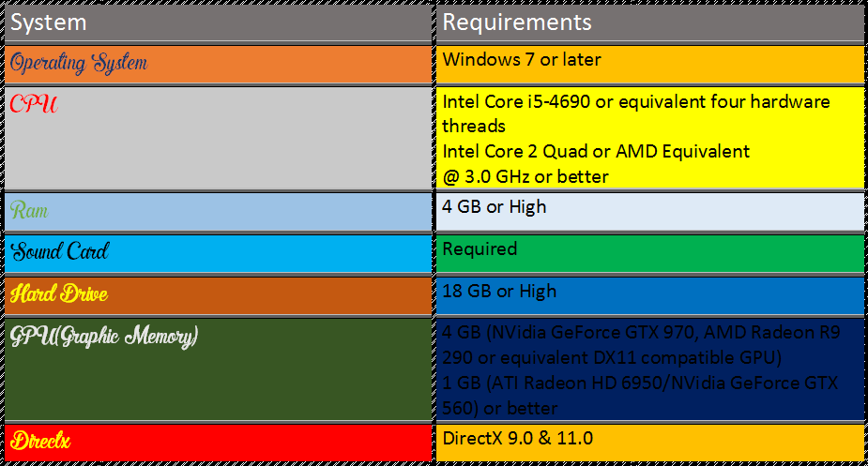
Task: Select the '4 GB or High' cell
Action: click(650, 211)
